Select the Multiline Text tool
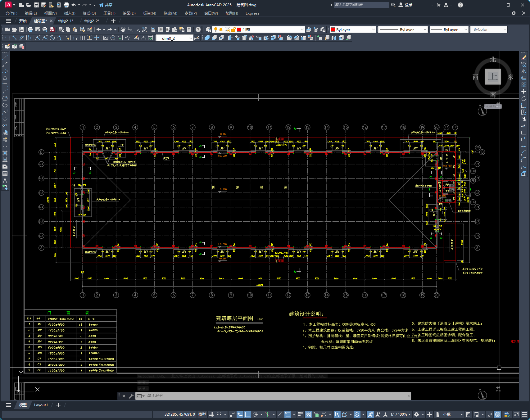Viewport: 530px width, 420px height. pos(5,180)
